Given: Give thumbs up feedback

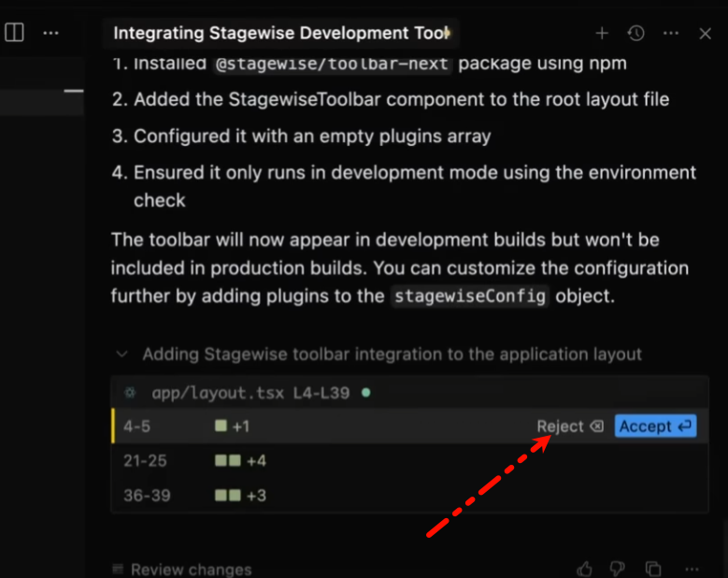Looking at the screenshot, I should 584,569.
